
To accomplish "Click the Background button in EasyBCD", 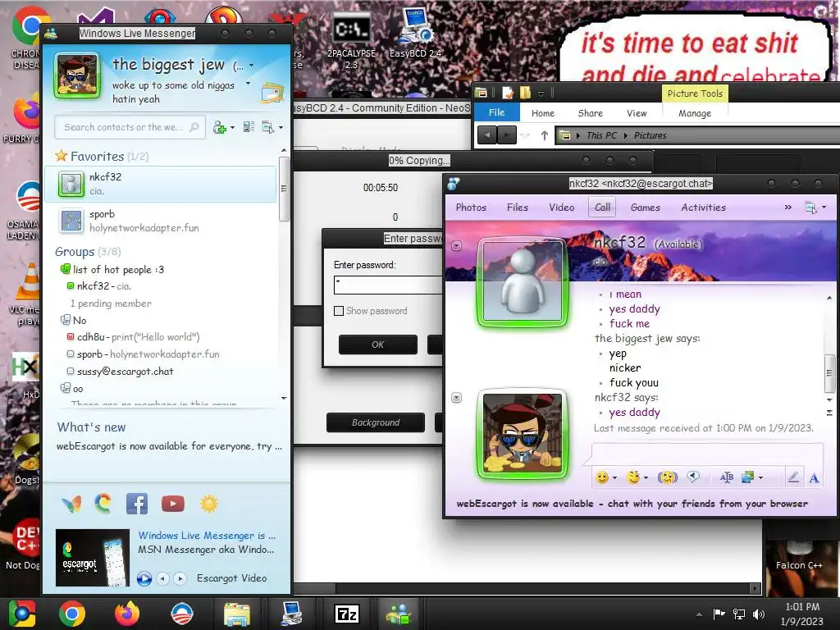I will point(376,422).
